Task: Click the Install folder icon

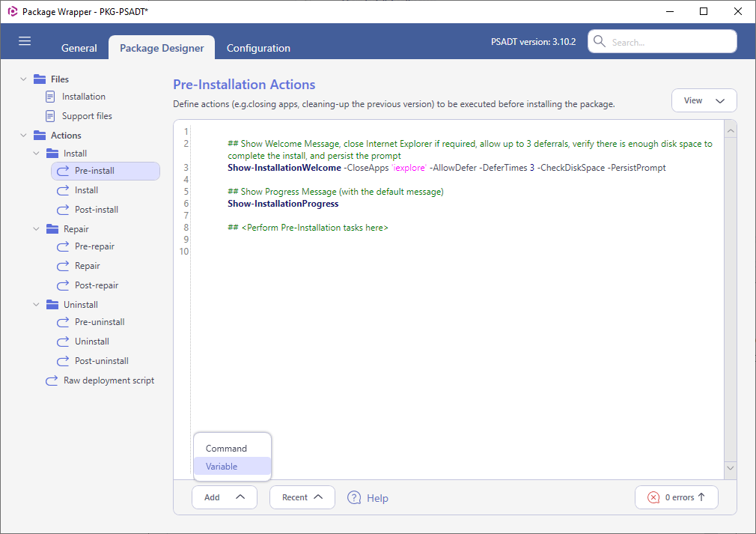Action: coord(52,154)
